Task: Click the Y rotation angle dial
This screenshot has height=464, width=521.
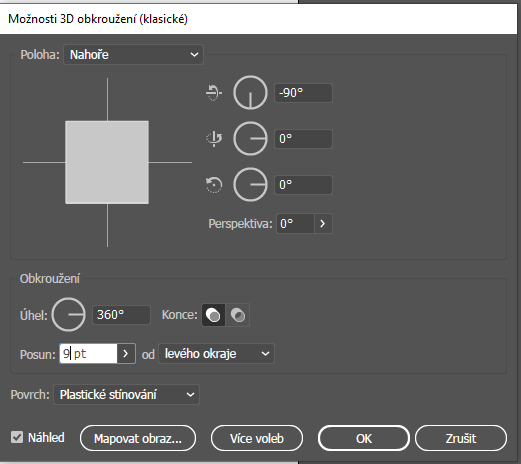Action: click(x=250, y=139)
